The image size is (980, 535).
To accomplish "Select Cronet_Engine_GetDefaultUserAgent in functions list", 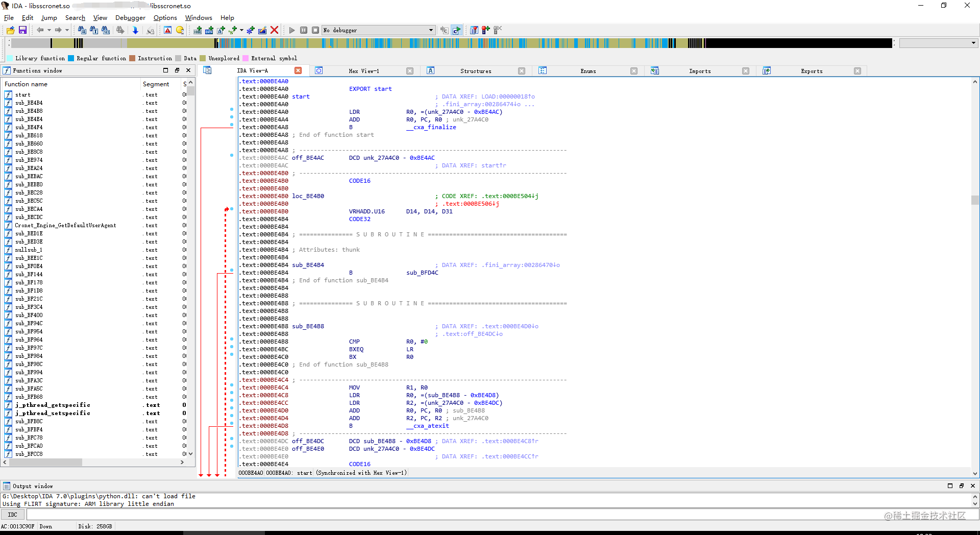I will click(65, 225).
